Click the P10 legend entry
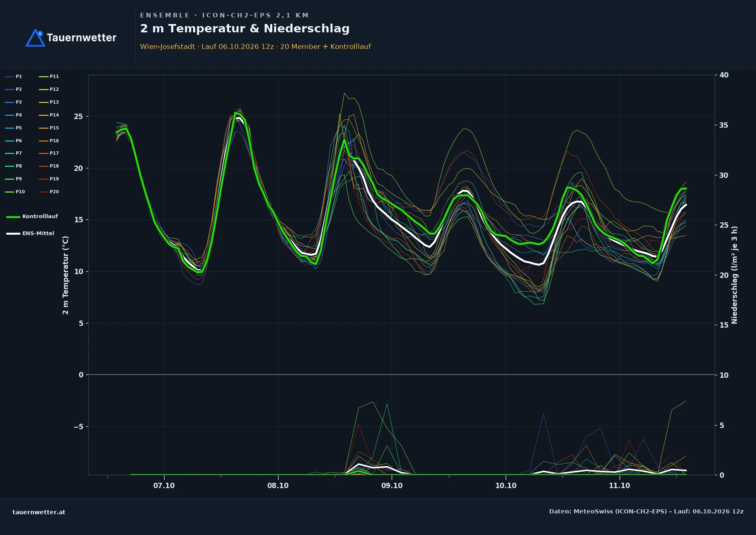This screenshot has width=756, height=535. pyautogui.click(x=15, y=192)
